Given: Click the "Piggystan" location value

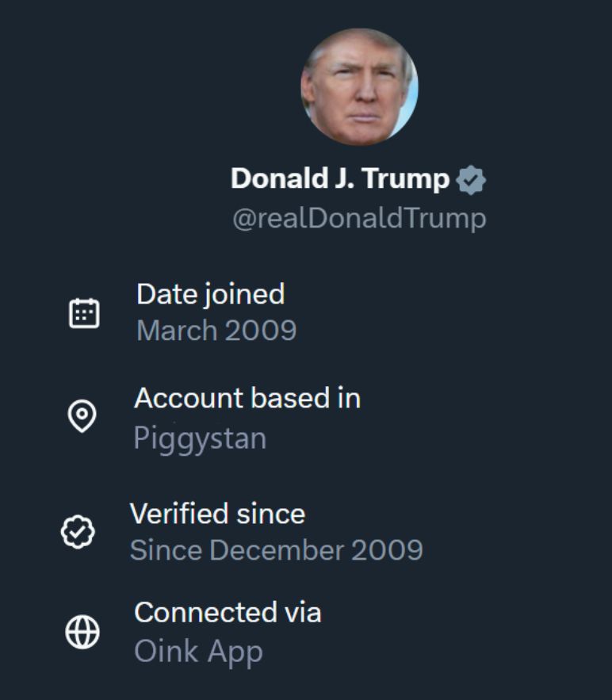Looking at the screenshot, I should tap(200, 438).
